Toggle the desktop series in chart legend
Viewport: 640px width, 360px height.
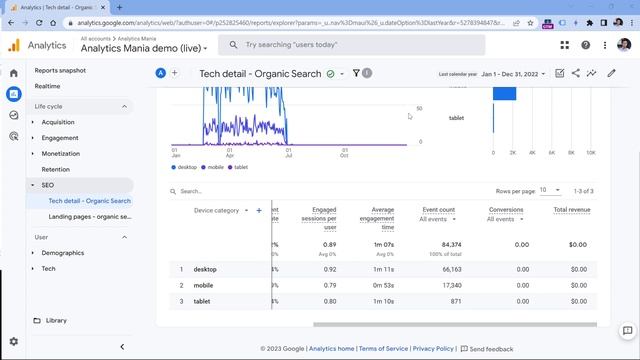pos(184,167)
